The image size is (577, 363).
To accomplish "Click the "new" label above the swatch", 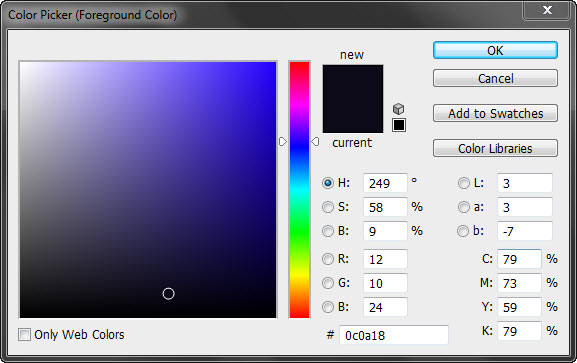I will [x=352, y=55].
